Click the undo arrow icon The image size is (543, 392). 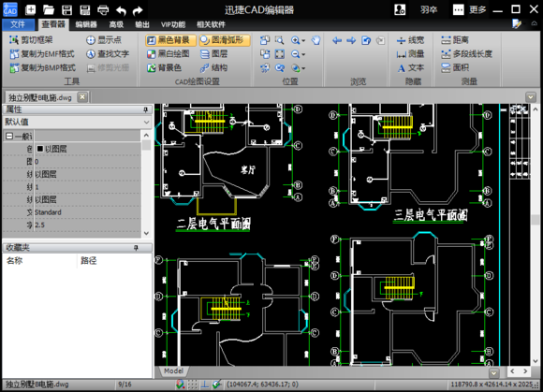click(x=121, y=10)
